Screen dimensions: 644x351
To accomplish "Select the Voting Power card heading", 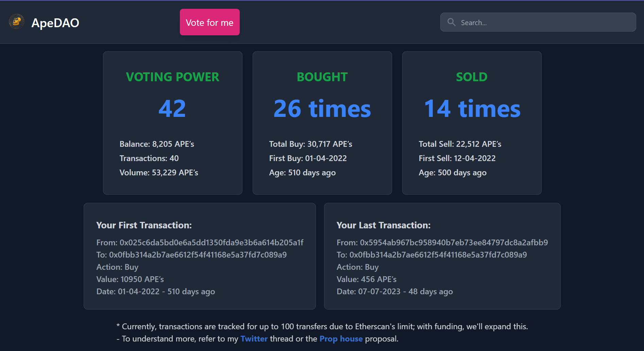I will (x=172, y=77).
